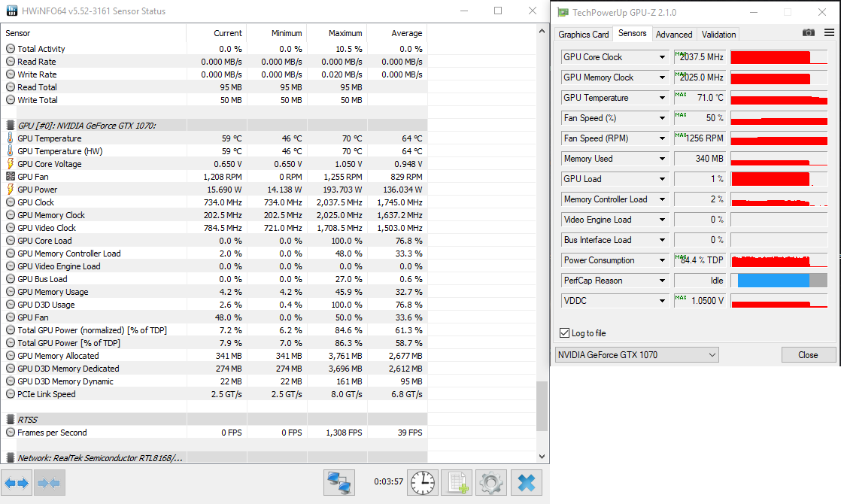Click the Close button in GPU-Z
Viewport: 841px width, 504px height.
(809, 355)
